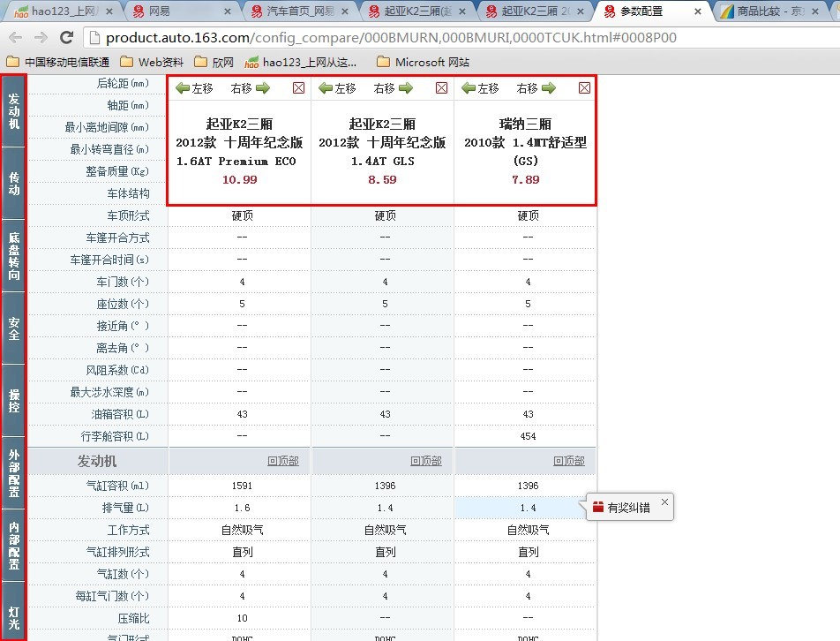Click the browser back arrow
The height and width of the screenshot is (641, 840).
16,37
